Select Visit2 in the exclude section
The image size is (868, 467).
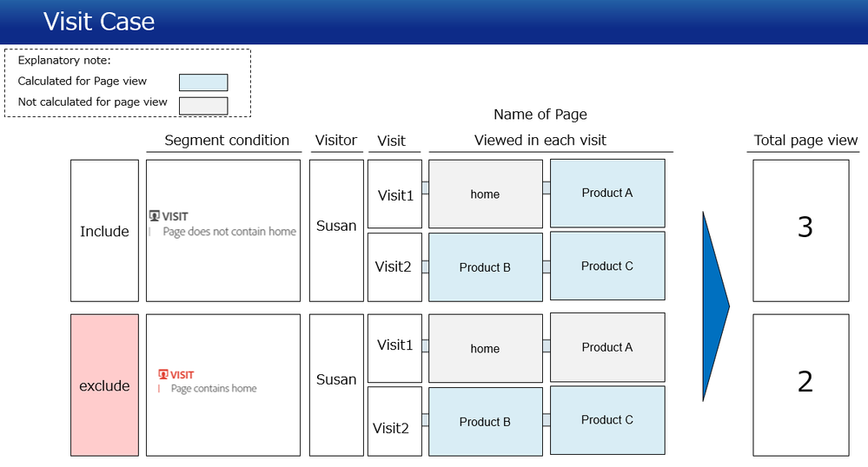[x=394, y=422]
